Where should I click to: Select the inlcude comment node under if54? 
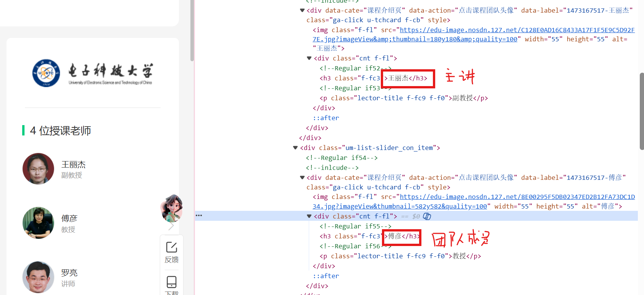(332, 168)
